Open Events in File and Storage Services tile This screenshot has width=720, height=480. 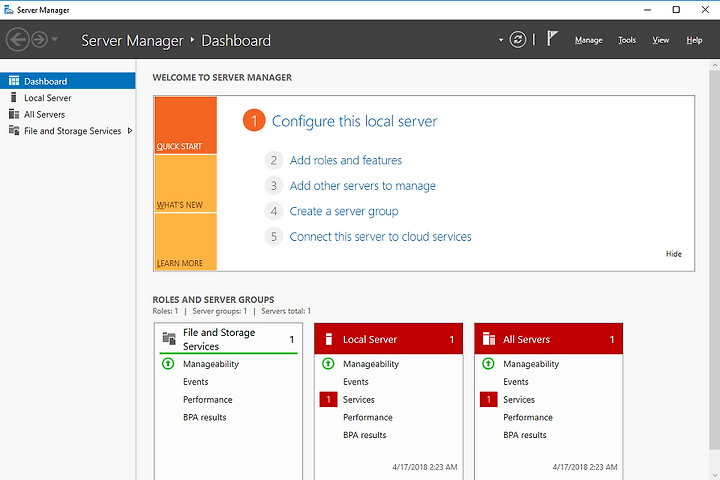point(196,382)
